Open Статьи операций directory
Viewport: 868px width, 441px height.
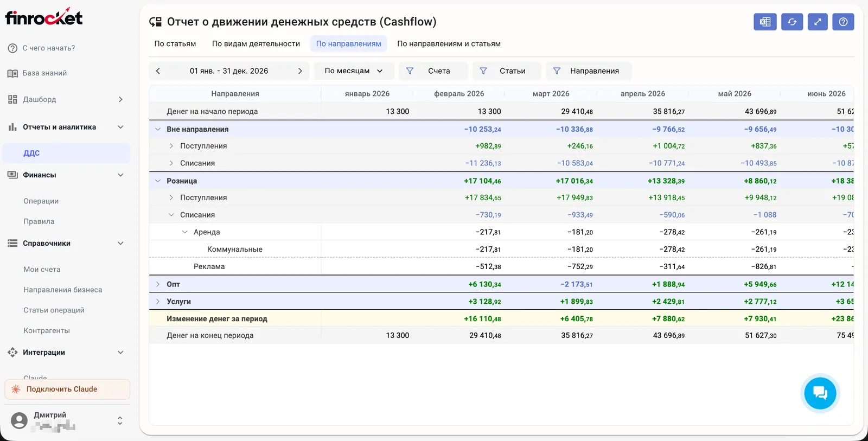(66, 310)
